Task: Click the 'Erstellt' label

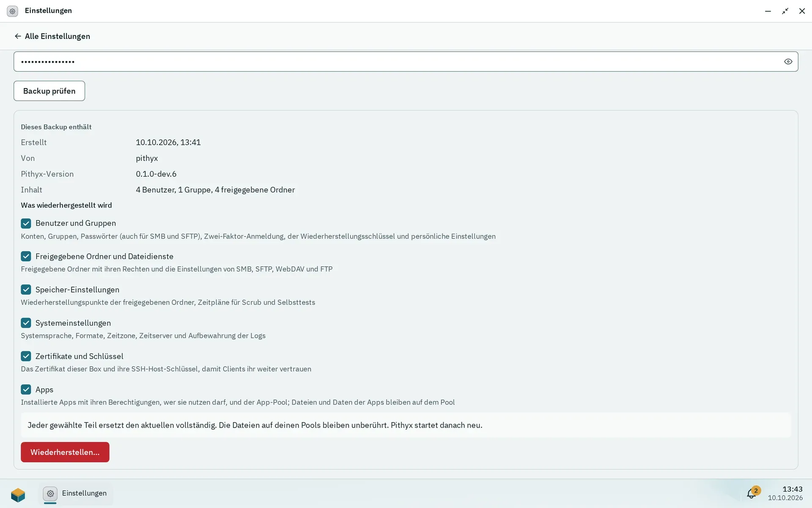Action: point(34,142)
